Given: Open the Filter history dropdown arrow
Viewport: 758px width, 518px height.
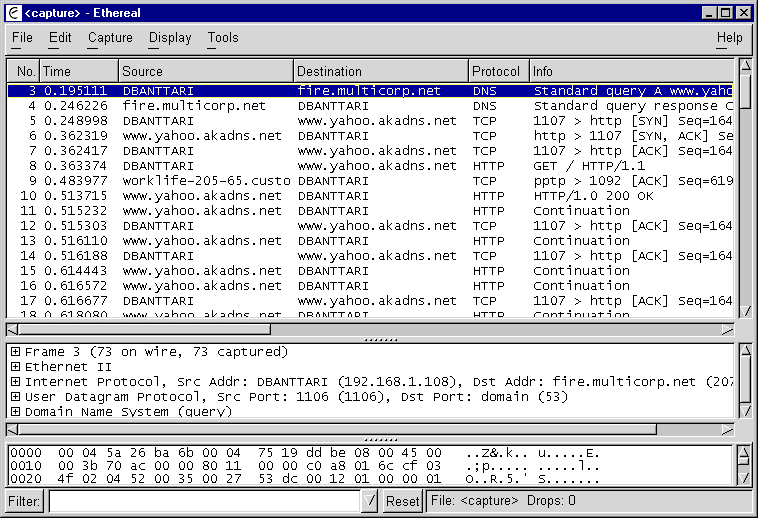Looking at the screenshot, I should click(370, 501).
